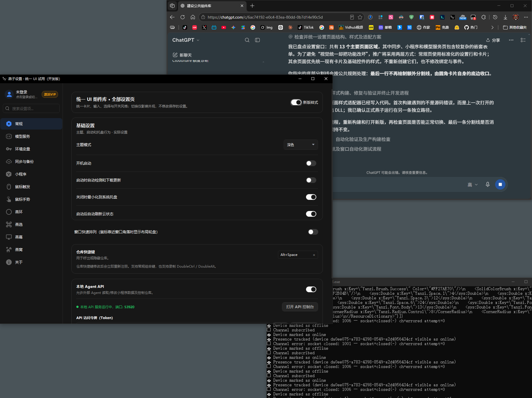This screenshot has height=398, width=532.
Task: Open 同步与备份 settings section
Action: click(31, 162)
